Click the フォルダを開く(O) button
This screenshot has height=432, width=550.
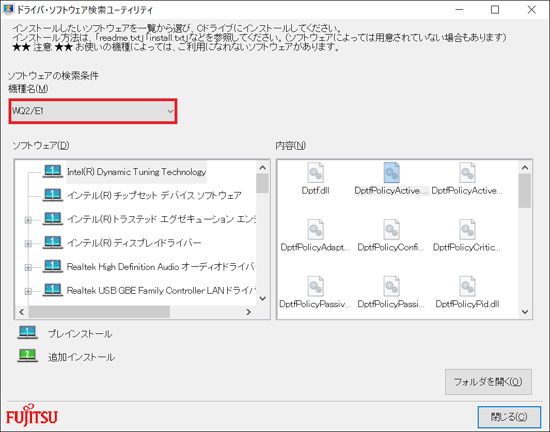(x=488, y=382)
